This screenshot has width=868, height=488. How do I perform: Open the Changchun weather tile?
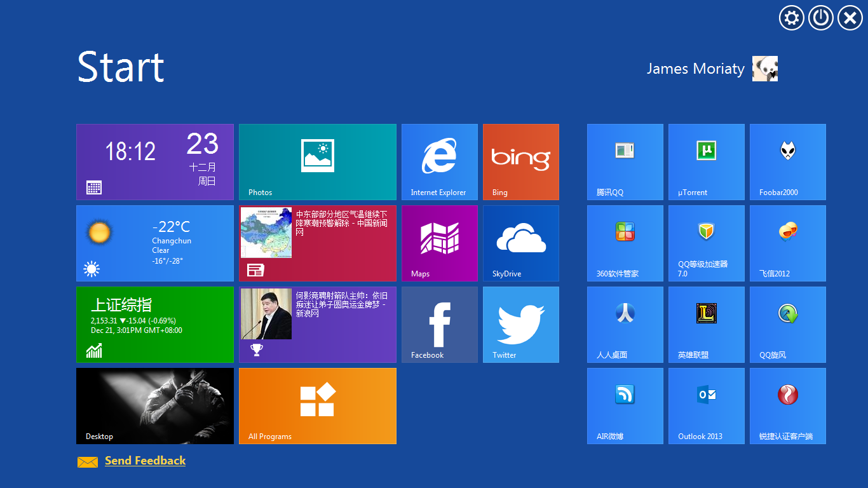155,243
